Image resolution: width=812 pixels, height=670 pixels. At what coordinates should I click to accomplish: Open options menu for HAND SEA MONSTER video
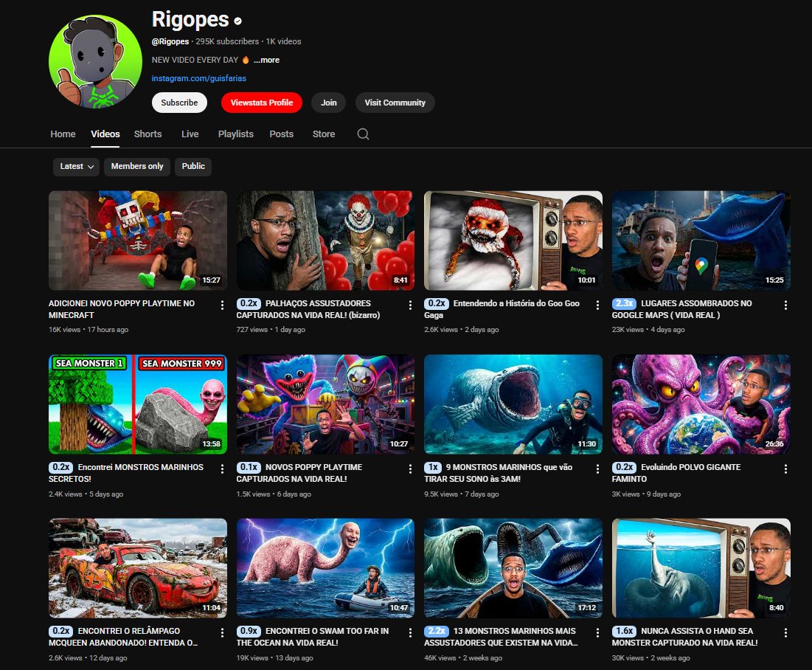pyautogui.click(x=785, y=632)
